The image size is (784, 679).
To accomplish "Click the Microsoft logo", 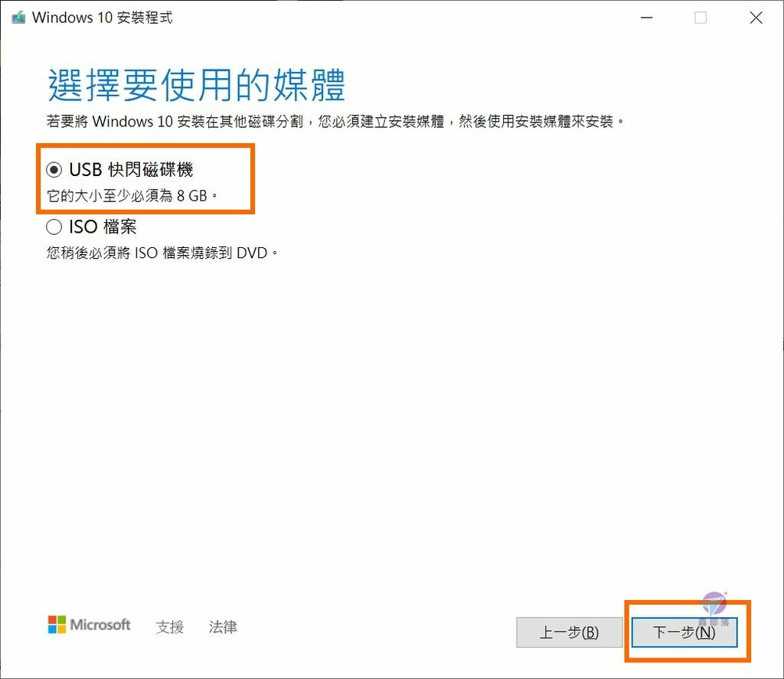I will click(x=89, y=625).
